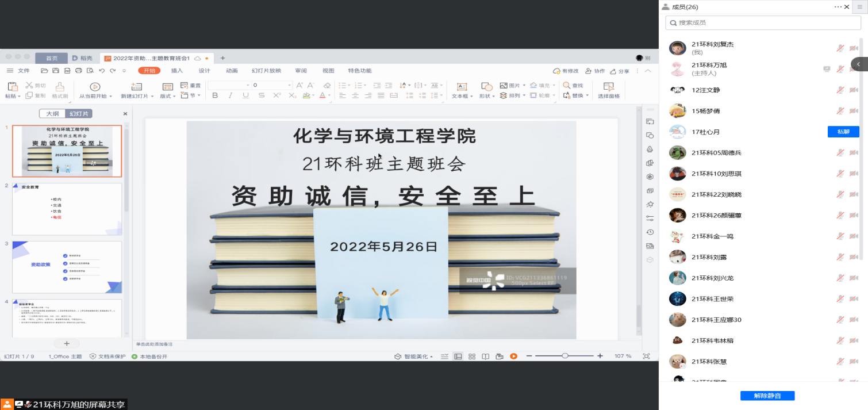Image resolution: width=868 pixels, height=410 pixels.
Task: Click the 私聊 button beside 17杜心月
Action: (x=843, y=132)
